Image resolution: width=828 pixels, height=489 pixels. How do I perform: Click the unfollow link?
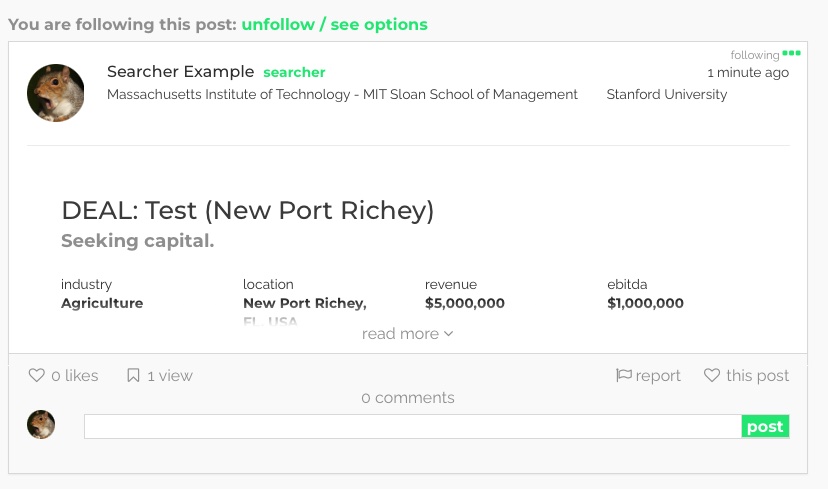[277, 24]
